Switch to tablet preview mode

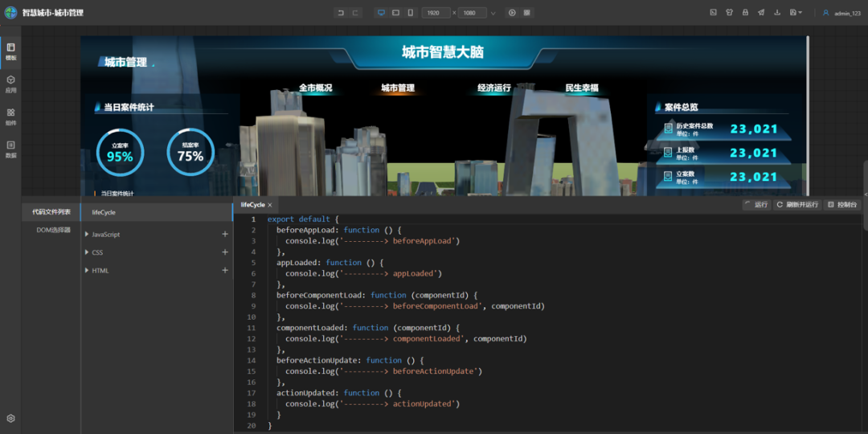pyautogui.click(x=395, y=12)
